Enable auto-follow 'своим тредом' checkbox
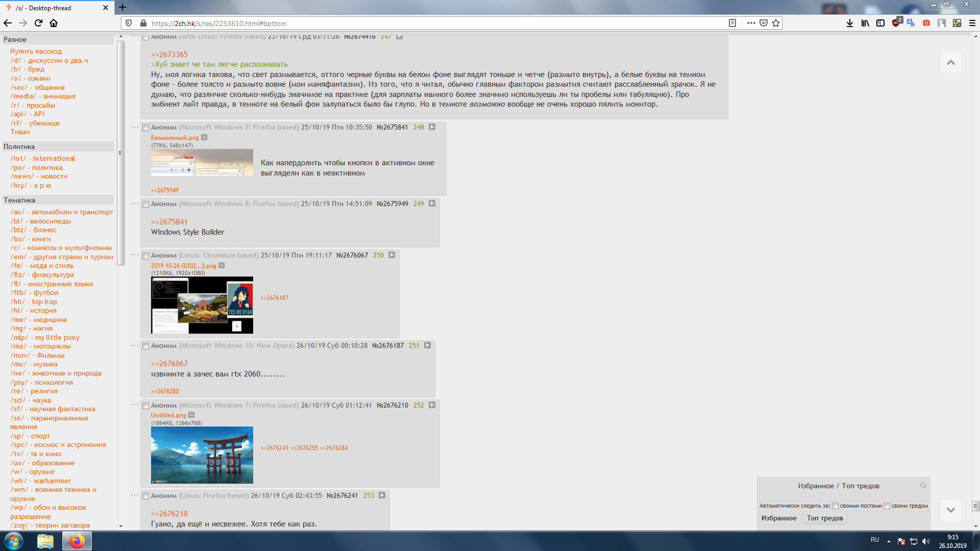Image resolution: width=980 pixels, height=551 pixels. pyautogui.click(x=887, y=506)
